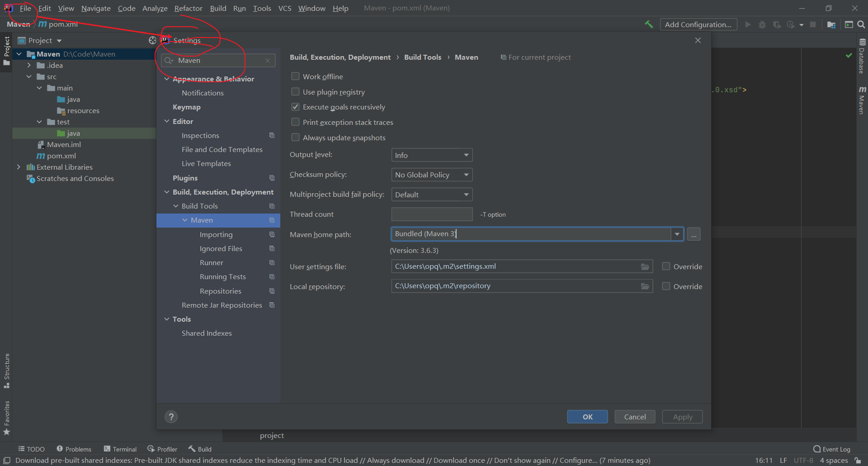This screenshot has width=868, height=466.
Task: Open the Maven tool window sidebar
Action: (x=862, y=100)
